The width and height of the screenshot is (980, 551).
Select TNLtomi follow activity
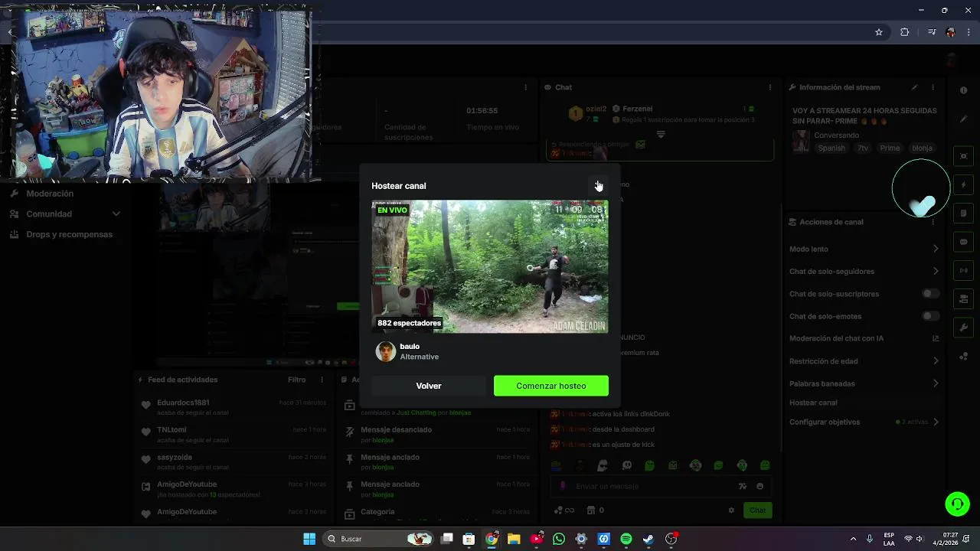[x=234, y=435]
